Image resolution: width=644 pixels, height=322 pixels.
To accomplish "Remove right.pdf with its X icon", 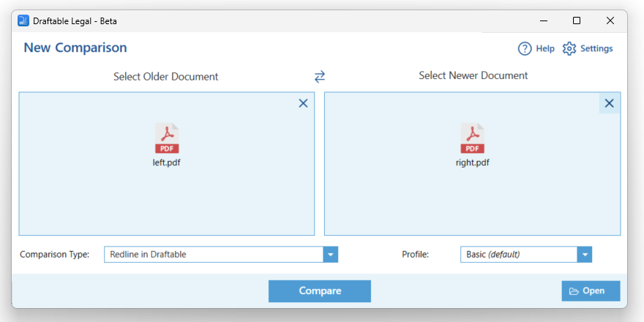I will [x=610, y=103].
